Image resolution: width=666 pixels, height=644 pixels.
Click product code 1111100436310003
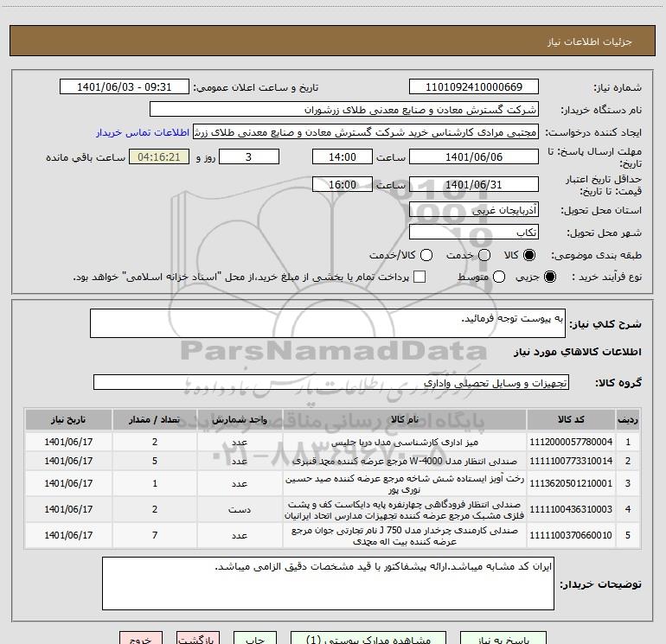coord(571,509)
